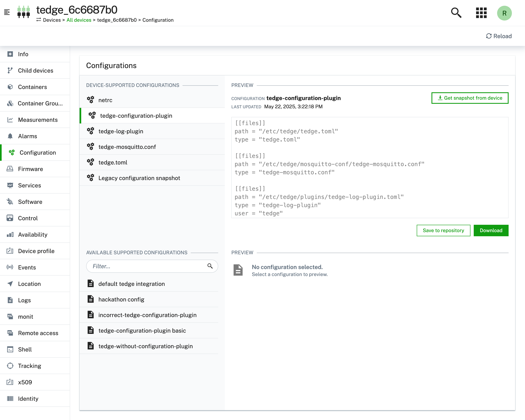Click the Logs document icon
The width and height of the screenshot is (525, 420).
pyautogui.click(x=10, y=300)
